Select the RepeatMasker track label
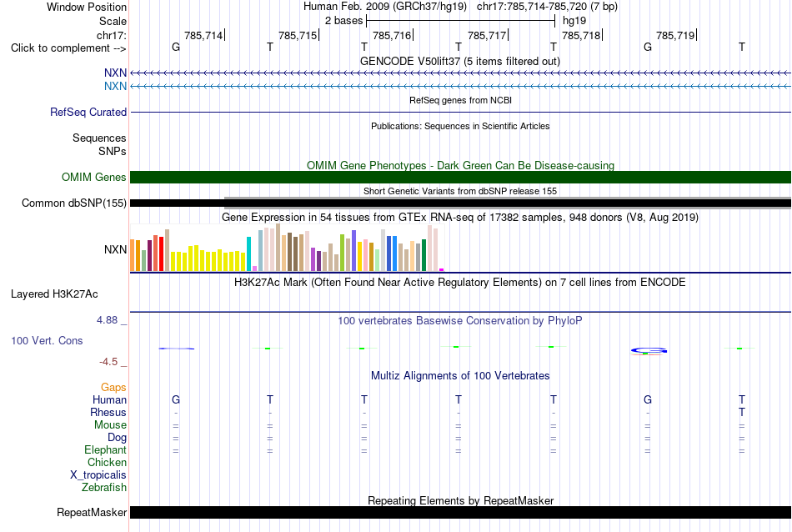This screenshot has height=532, width=792. tap(92, 512)
